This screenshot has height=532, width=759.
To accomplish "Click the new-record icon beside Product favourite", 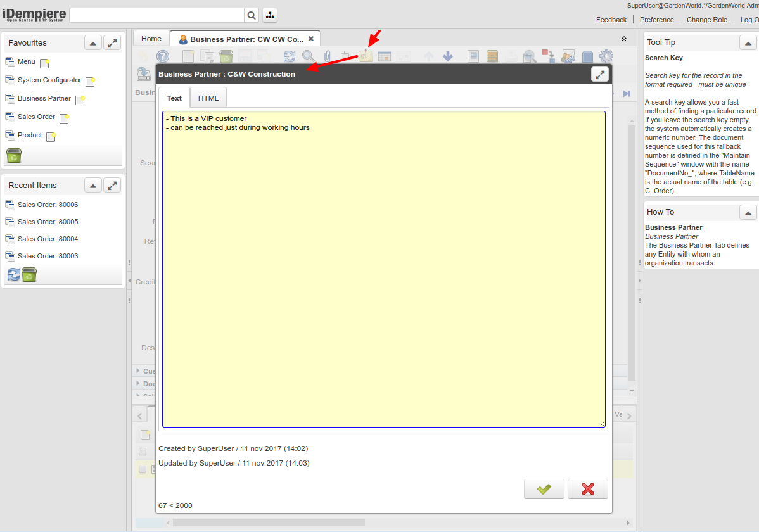I will (x=51, y=137).
